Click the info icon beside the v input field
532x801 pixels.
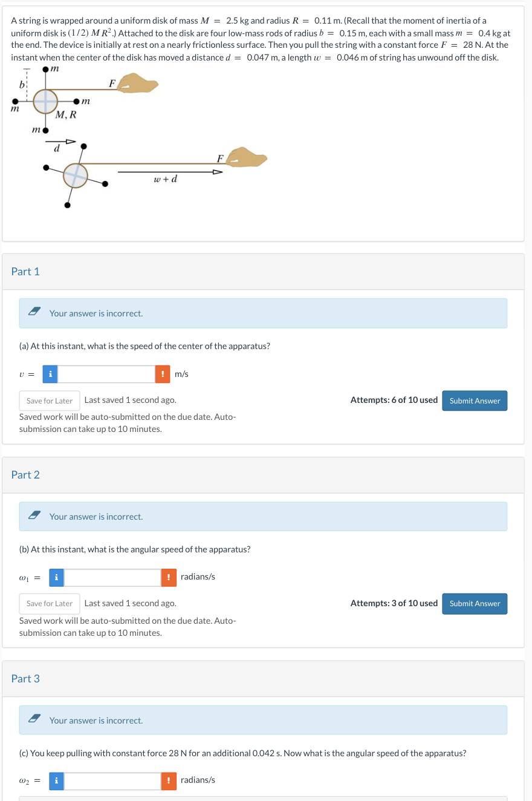pyautogui.click(x=50, y=373)
